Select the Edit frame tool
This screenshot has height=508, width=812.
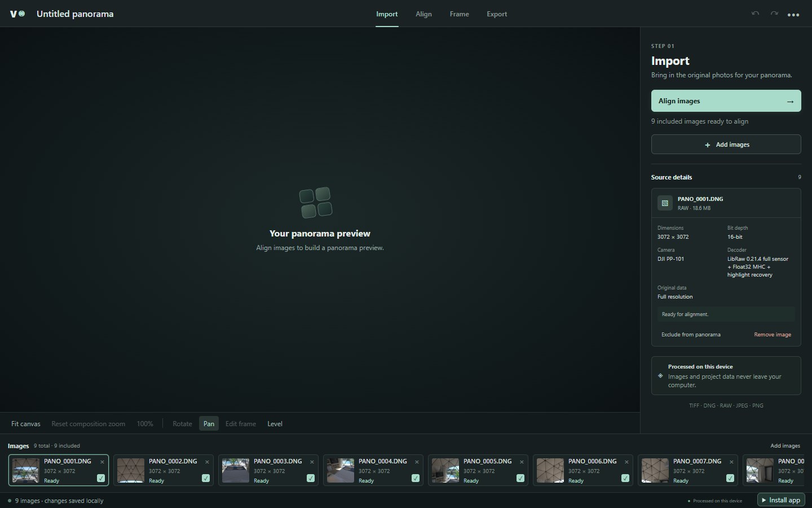[241, 424]
